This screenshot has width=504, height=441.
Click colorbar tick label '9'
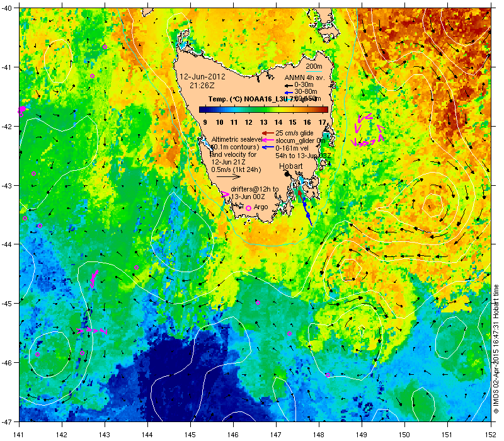[205, 122]
